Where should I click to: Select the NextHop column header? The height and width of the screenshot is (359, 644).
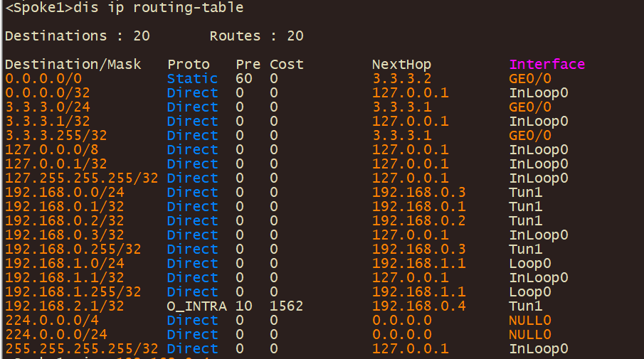click(x=401, y=65)
